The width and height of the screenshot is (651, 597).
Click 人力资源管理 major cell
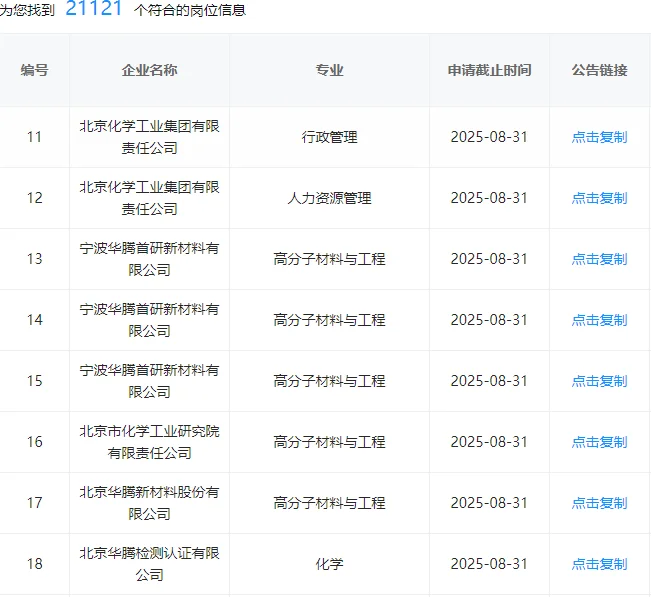(x=329, y=198)
